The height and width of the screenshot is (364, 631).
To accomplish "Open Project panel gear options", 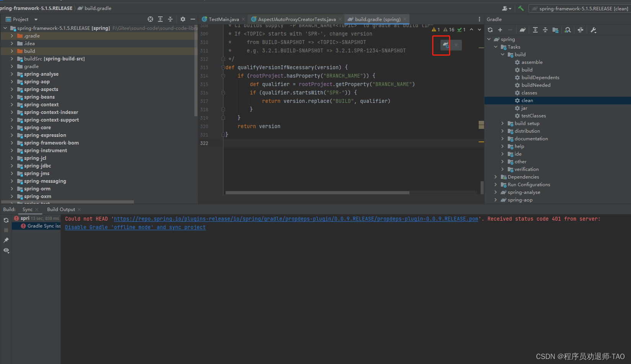I will pyautogui.click(x=183, y=19).
